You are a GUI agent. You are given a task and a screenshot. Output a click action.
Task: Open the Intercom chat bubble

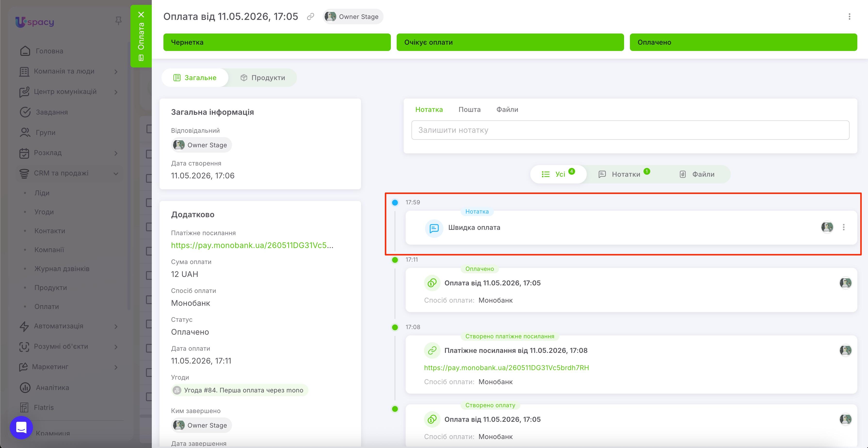[21, 427]
